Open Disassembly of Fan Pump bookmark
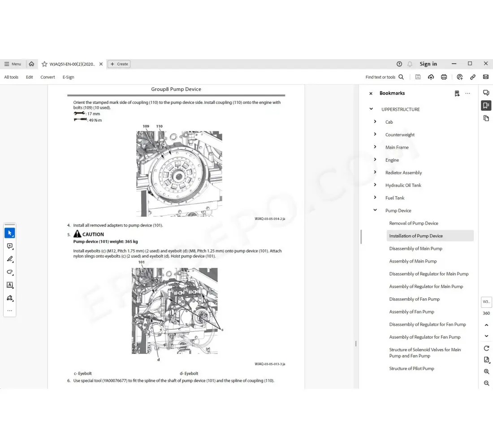Screen dimensions: 493x448 click(x=415, y=299)
